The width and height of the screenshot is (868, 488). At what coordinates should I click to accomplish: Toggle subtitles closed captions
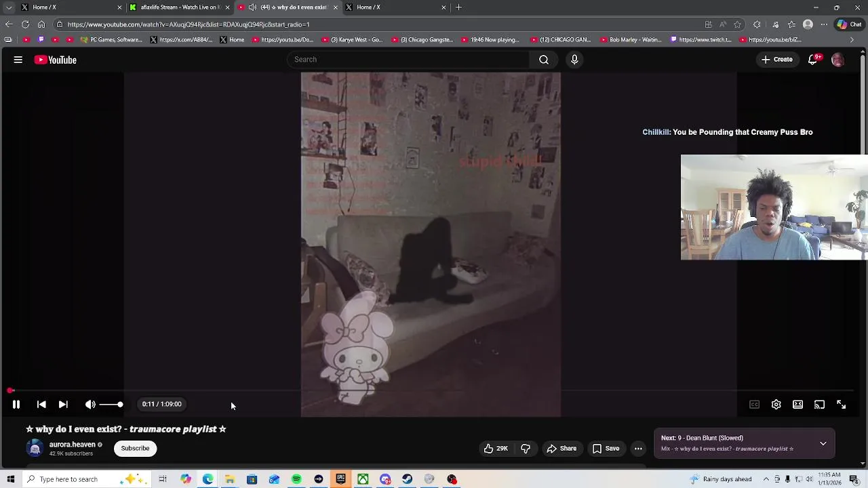pos(754,405)
